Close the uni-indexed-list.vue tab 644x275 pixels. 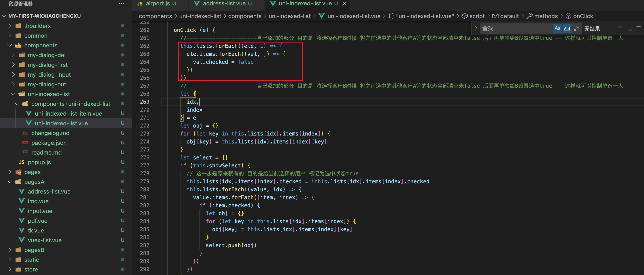point(344,4)
